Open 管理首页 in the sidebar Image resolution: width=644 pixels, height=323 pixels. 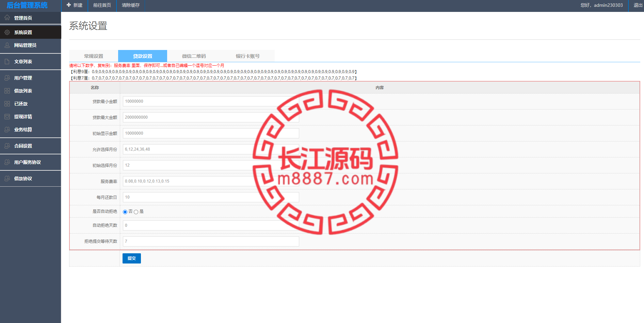[31, 18]
